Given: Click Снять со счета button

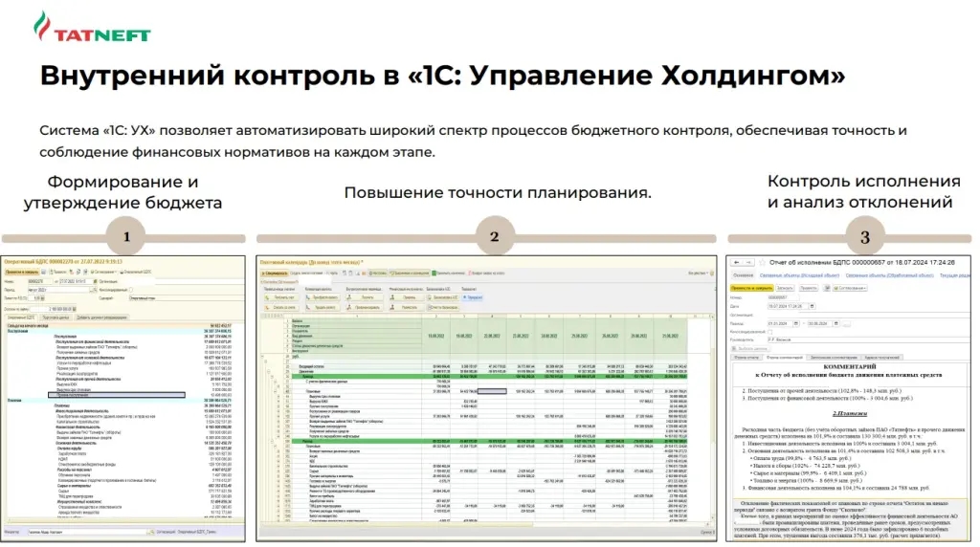Looking at the screenshot, I should pyautogui.click(x=281, y=308).
